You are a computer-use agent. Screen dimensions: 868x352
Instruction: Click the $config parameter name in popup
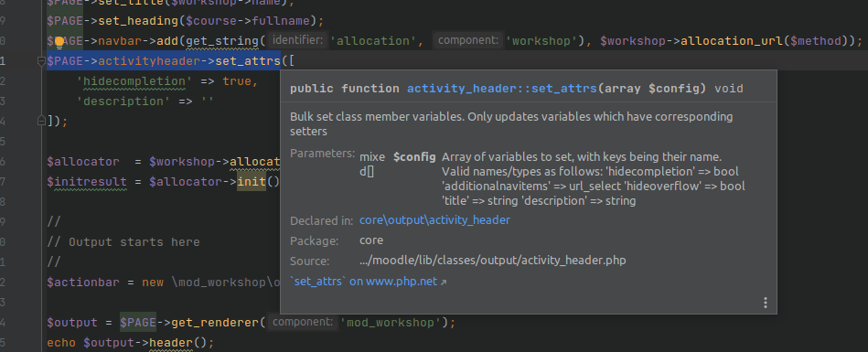pos(414,157)
